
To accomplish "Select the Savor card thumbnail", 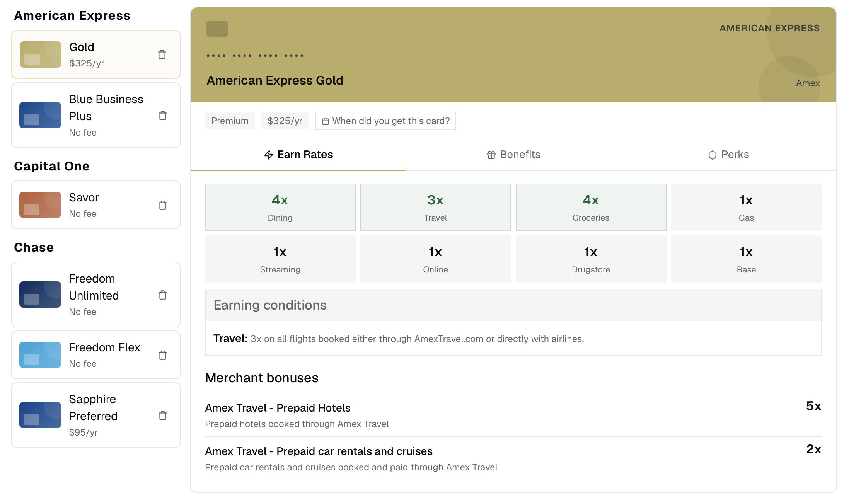I will (40, 205).
